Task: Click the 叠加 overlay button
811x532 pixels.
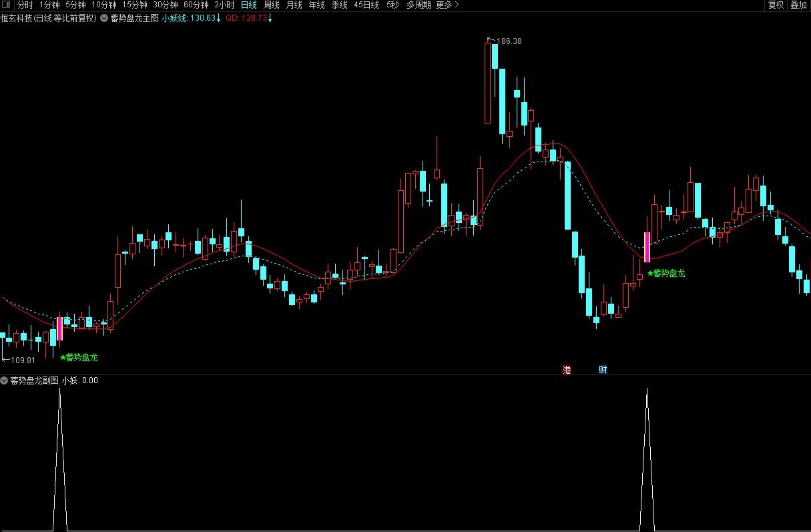Action: pos(798,5)
